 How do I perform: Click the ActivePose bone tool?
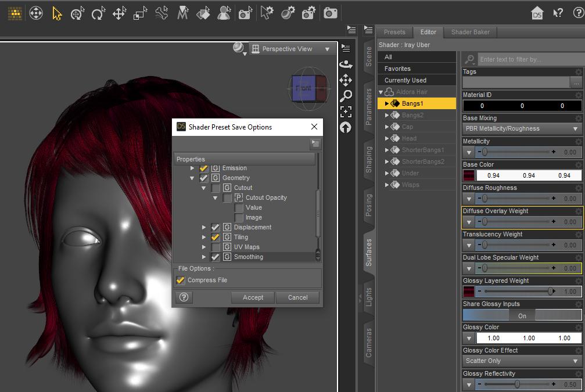(x=161, y=13)
